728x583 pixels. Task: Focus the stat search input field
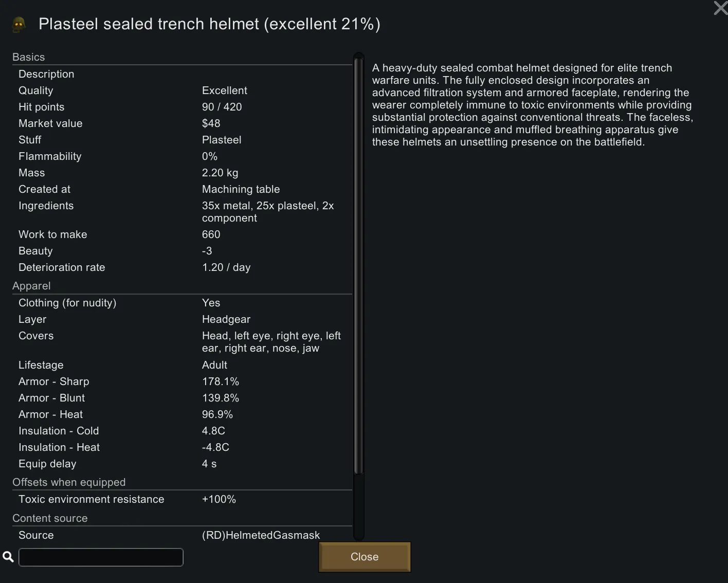[101, 557]
